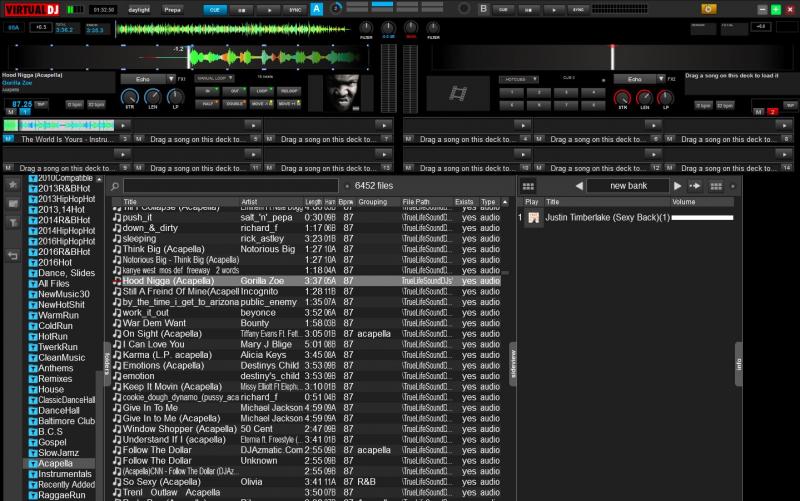Go to previous sampler bank arrow
The width and height of the screenshot is (800, 501).
579,186
